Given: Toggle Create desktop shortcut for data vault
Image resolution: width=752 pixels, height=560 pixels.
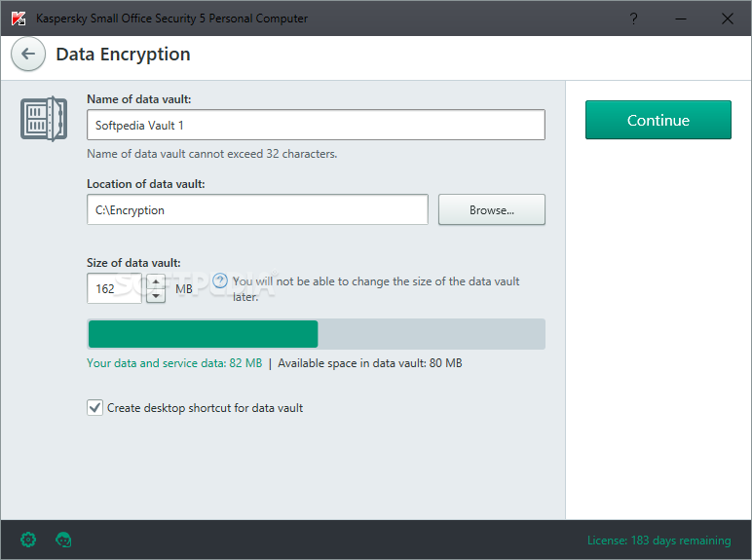Looking at the screenshot, I should click(x=94, y=407).
